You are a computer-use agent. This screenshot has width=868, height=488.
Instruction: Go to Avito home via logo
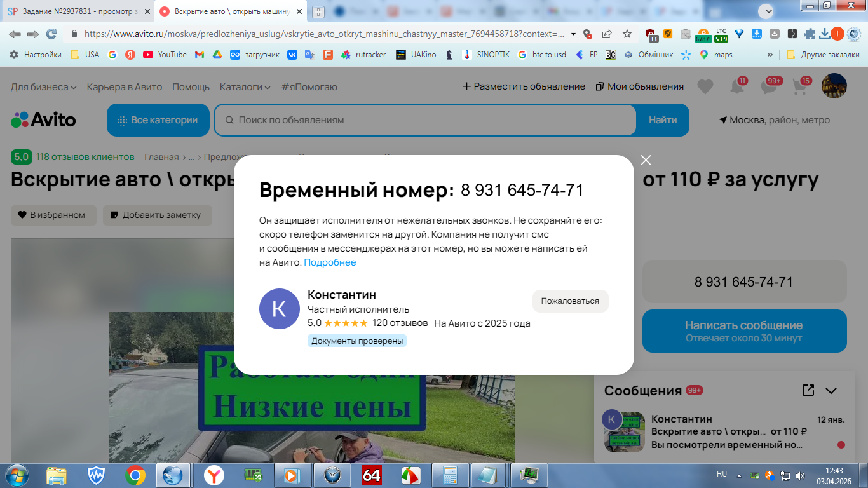pyautogui.click(x=43, y=120)
